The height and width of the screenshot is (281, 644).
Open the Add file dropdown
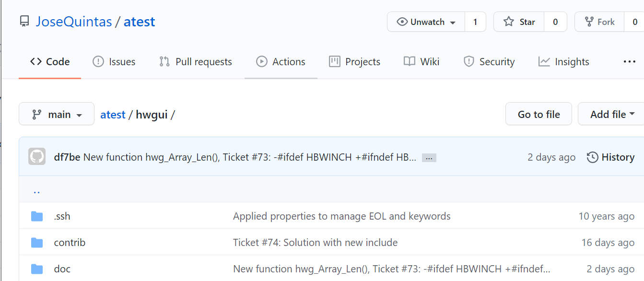612,114
